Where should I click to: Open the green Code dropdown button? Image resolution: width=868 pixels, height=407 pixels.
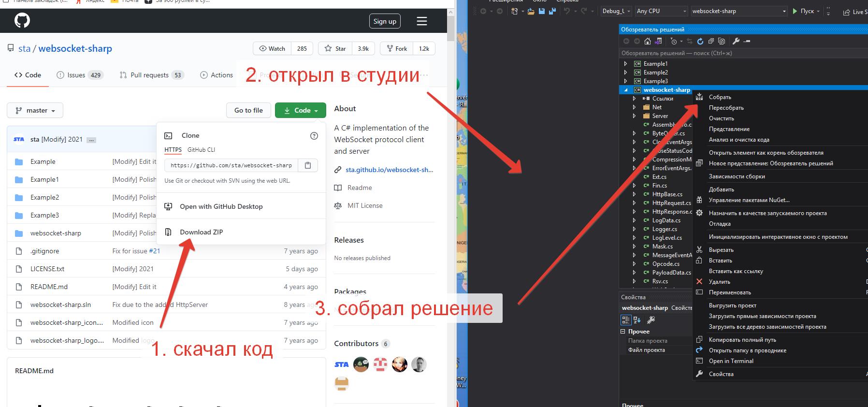pyautogui.click(x=300, y=111)
